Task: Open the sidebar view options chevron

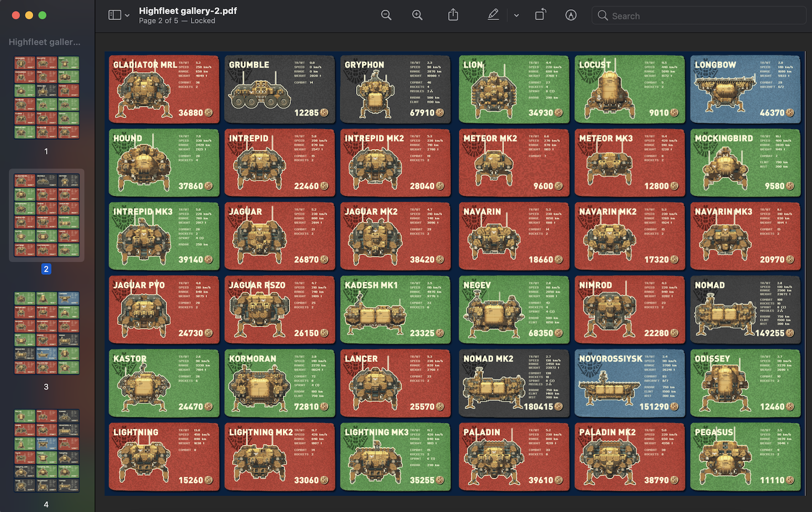Action: coord(127,16)
